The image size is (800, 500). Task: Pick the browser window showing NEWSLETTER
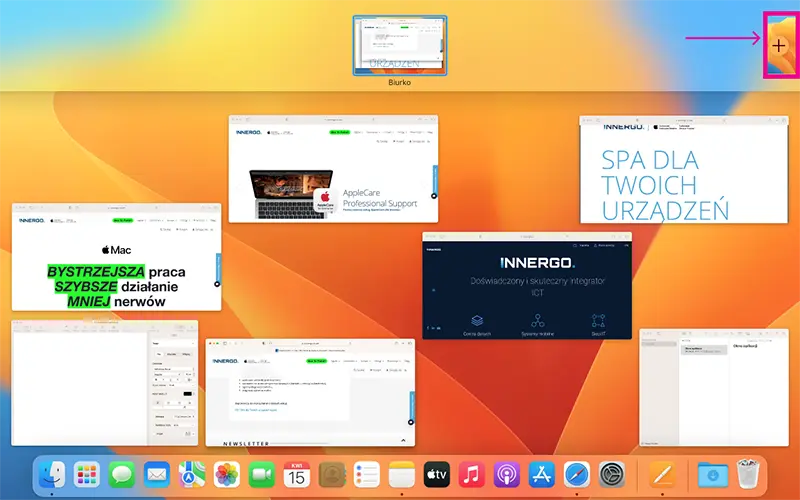tap(310, 391)
